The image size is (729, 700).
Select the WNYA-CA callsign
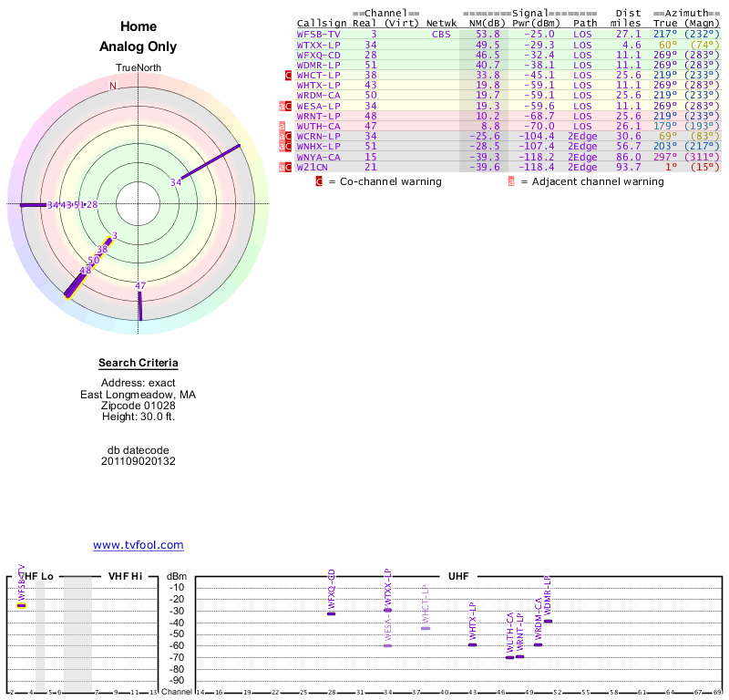click(318, 157)
